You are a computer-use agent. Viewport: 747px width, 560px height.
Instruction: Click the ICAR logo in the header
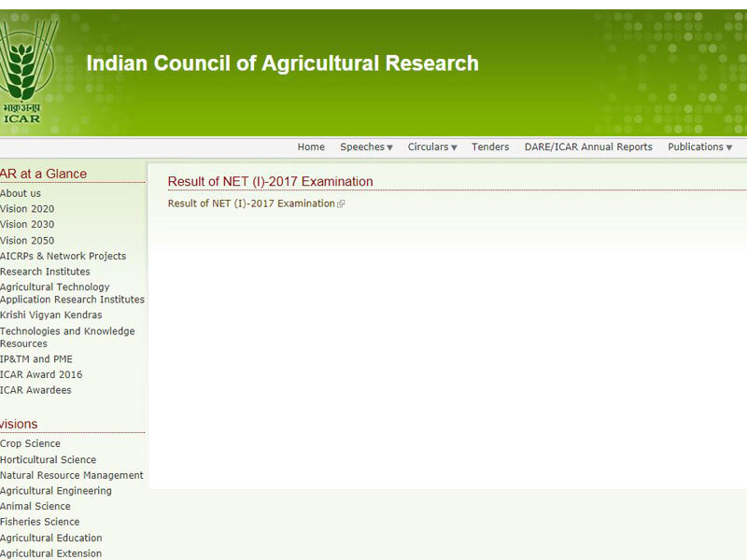pyautogui.click(x=28, y=72)
